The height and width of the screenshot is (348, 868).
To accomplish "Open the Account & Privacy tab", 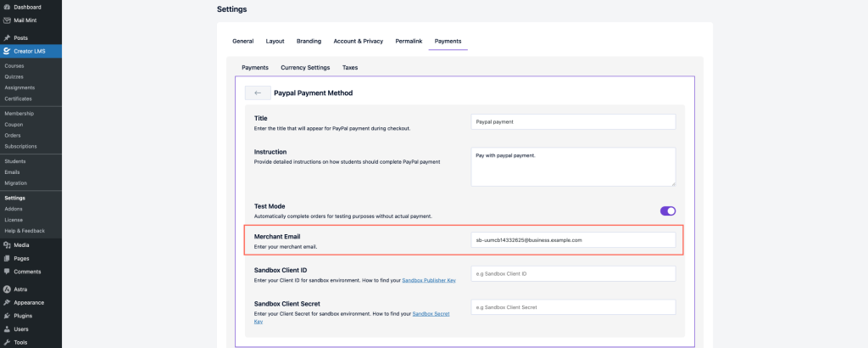I will point(358,41).
